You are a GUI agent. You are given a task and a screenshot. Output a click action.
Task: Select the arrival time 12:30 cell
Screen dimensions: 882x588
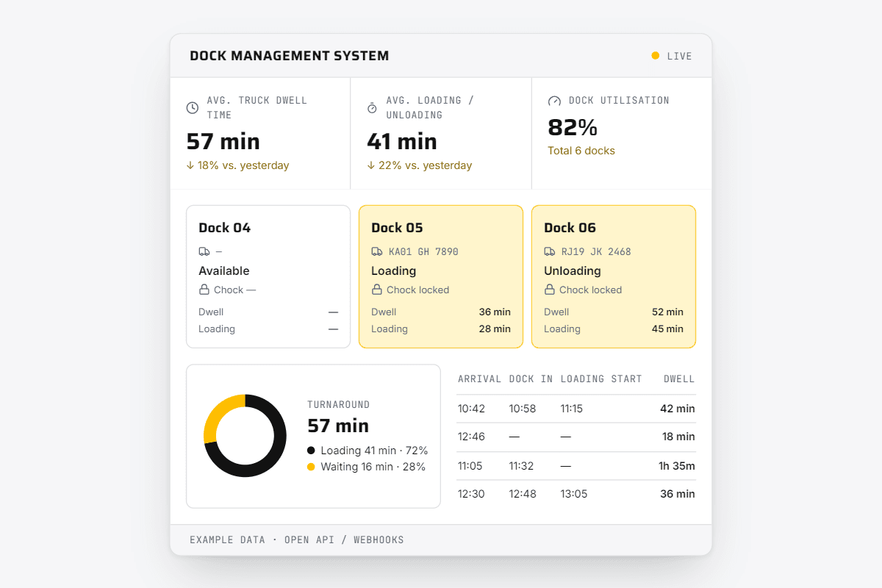[x=471, y=494]
